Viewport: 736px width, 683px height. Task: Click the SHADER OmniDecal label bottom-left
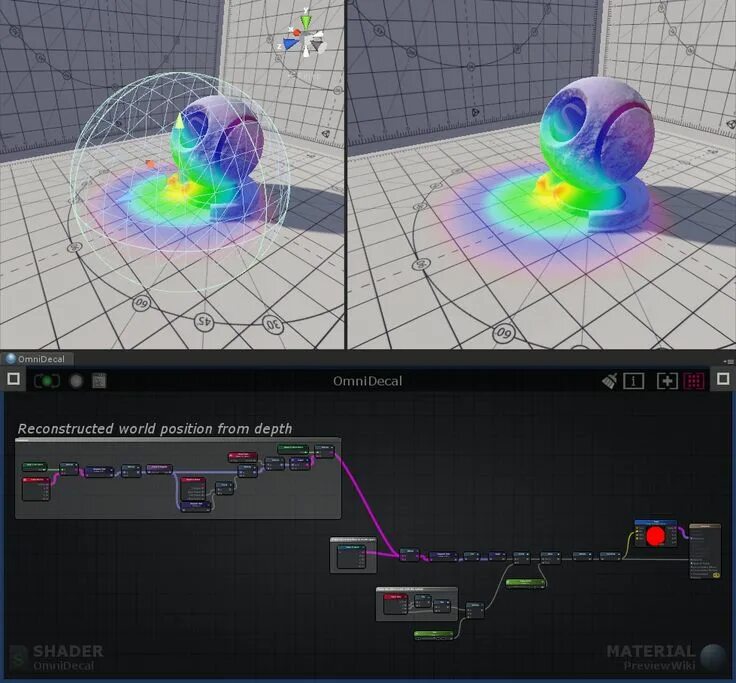click(x=68, y=658)
